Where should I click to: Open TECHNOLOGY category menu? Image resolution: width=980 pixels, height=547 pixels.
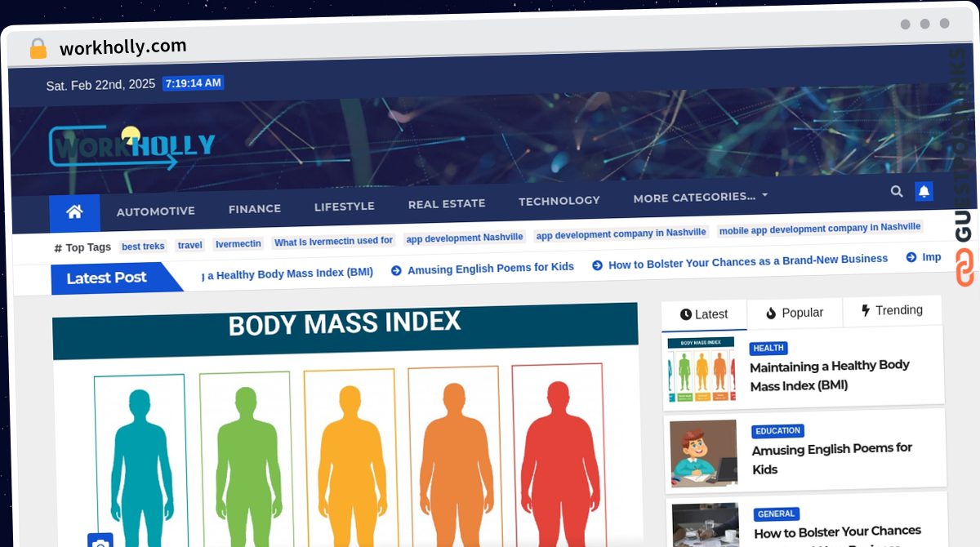click(x=559, y=201)
